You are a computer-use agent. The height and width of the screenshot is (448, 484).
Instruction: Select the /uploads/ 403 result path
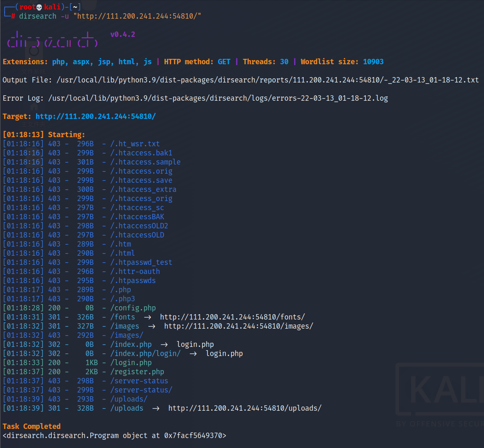(129, 399)
